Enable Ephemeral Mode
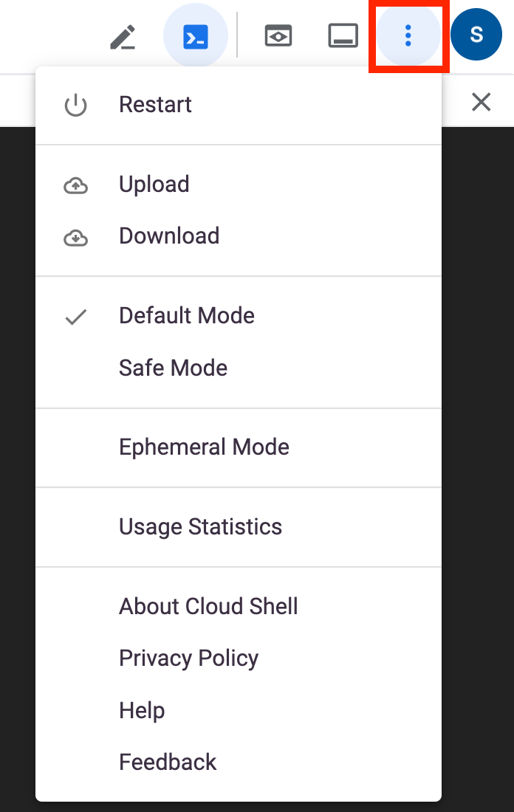This screenshot has height=812, width=514. [x=204, y=447]
